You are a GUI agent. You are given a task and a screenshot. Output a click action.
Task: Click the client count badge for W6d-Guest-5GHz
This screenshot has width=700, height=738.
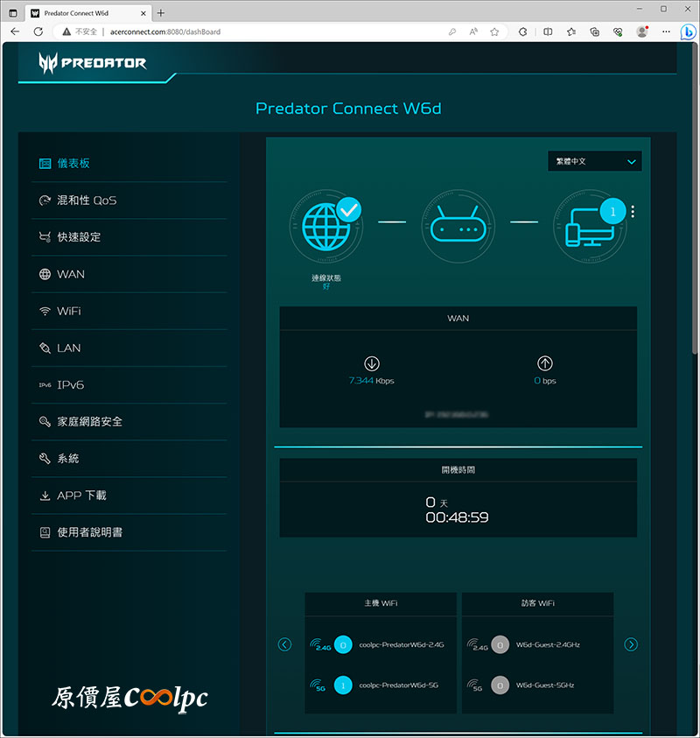click(x=500, y=685)
